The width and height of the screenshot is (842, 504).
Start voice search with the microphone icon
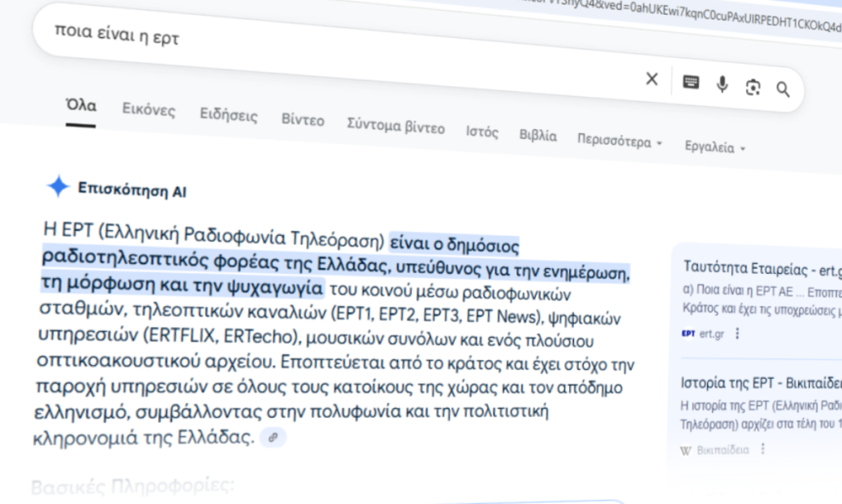click(x=722, y=85)
